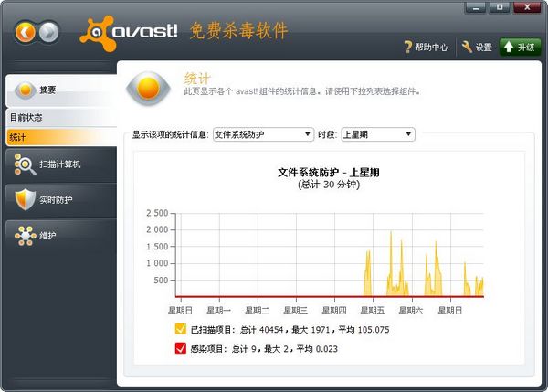Open 目前状态 current status
Screen dimensions: 548x392
[61, 118]
